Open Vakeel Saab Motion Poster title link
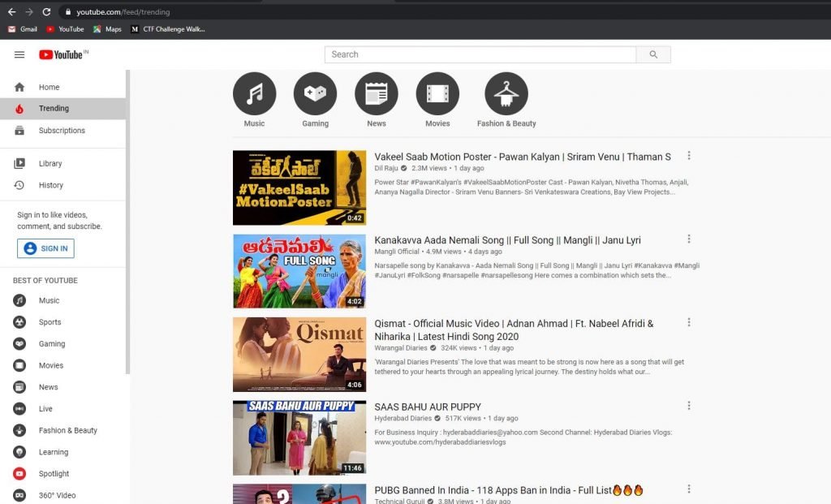The width and height of the screenshot is (831, 504). point(523,157)
